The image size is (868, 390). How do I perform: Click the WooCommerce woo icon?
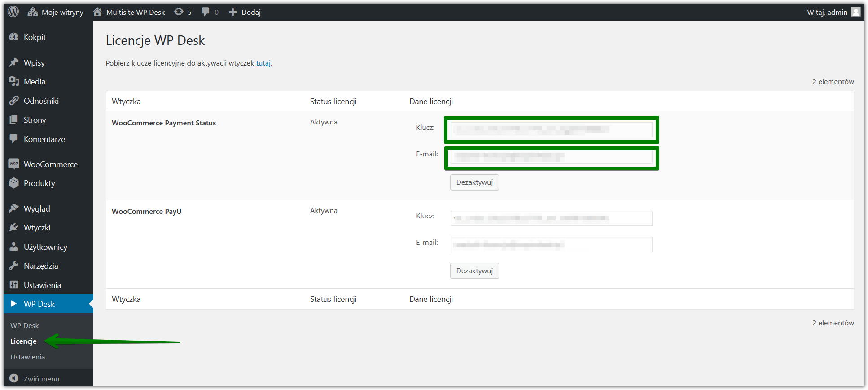[14, 164]
